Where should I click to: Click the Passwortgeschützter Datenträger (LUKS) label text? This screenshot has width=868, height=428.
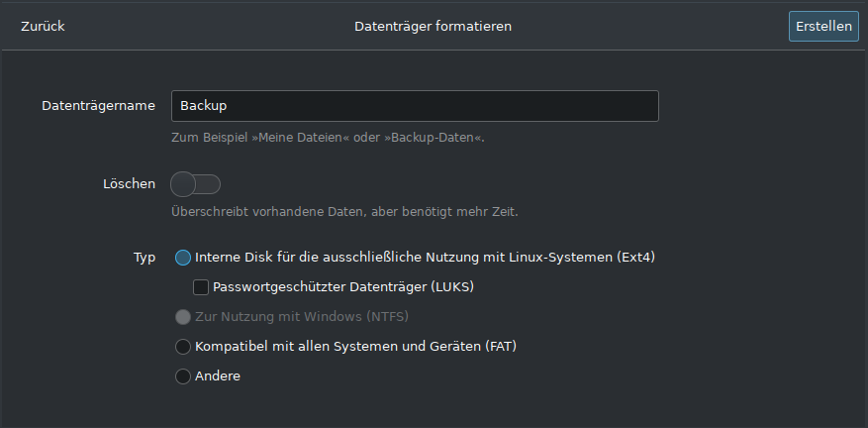click(343, 287)
